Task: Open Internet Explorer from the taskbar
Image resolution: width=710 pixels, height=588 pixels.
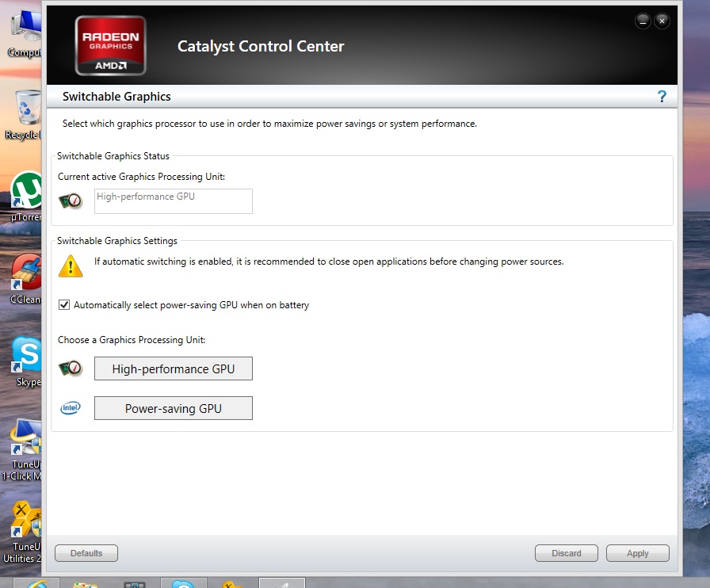Action: click(36, 583)
